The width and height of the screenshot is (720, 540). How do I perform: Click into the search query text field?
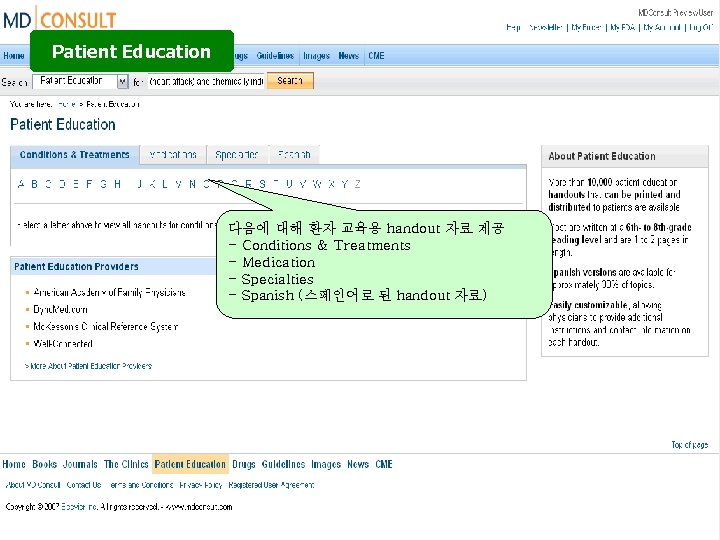206,81
